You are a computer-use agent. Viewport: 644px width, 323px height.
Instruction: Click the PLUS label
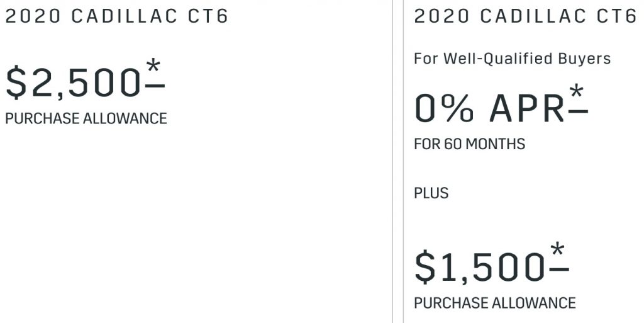coord(431,193)
